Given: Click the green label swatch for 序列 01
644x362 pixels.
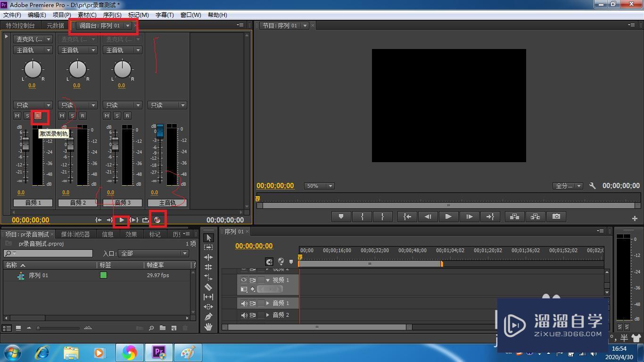Looking at the screenshot, I should coord(103,275).
